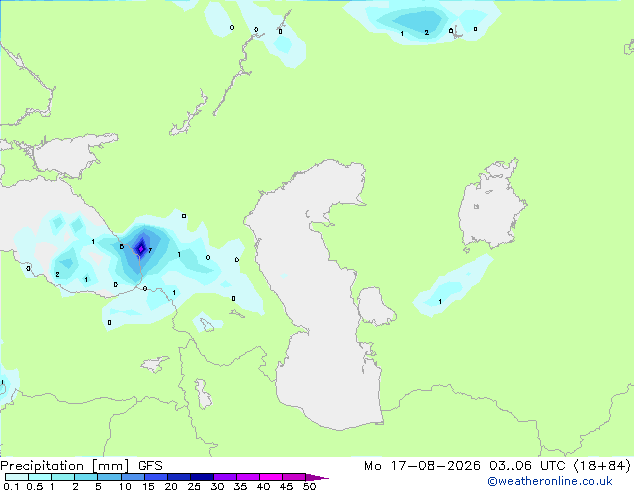
Task: Click the over-50 arrow tip of legend
Action: [317, 477]
